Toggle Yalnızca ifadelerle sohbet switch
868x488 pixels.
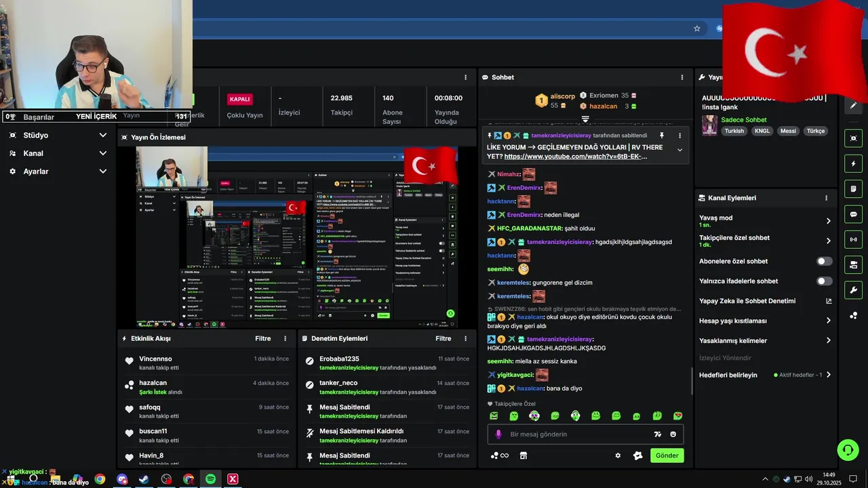825,281
